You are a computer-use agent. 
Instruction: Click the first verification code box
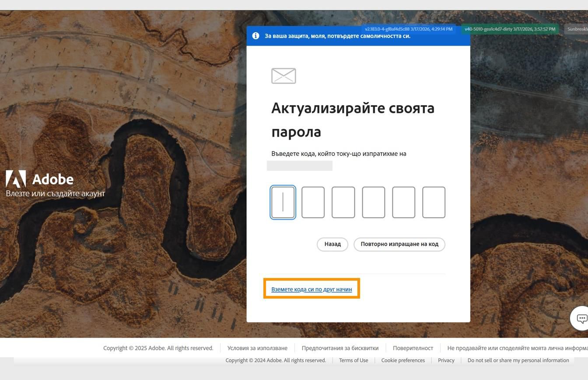point(283,202)
